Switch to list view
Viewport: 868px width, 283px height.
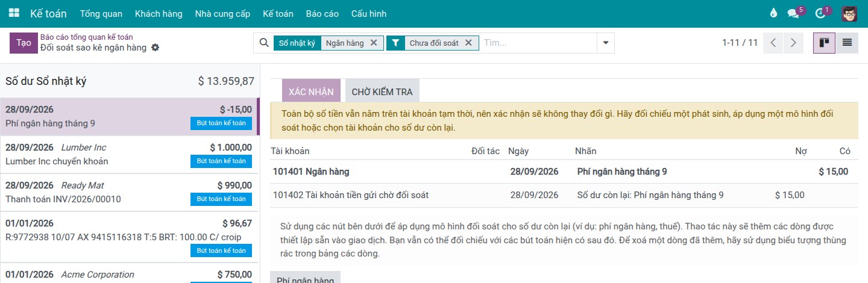point(847,43)
